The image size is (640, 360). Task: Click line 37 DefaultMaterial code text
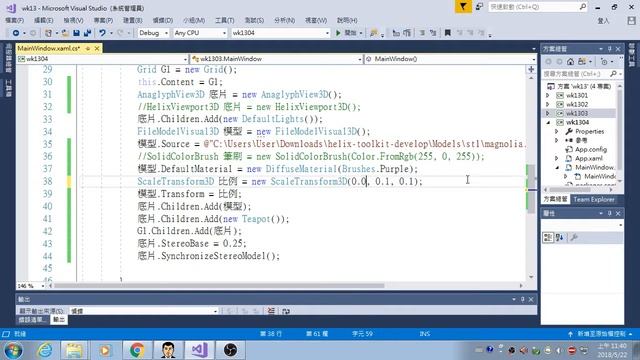(278, 169)
